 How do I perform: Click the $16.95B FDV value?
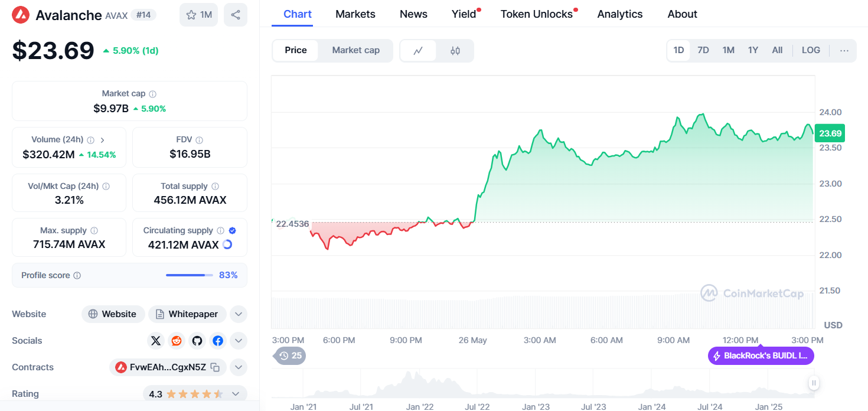[x=190, y=155]
